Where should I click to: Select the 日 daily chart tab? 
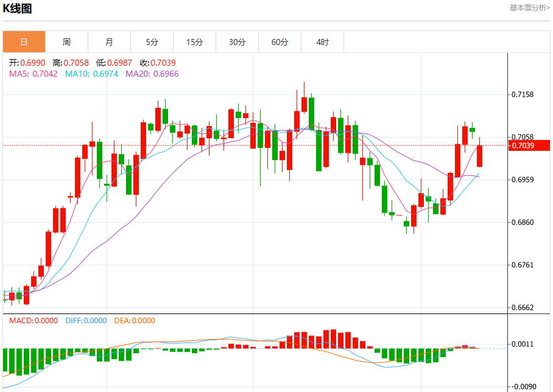click(24, 42)
